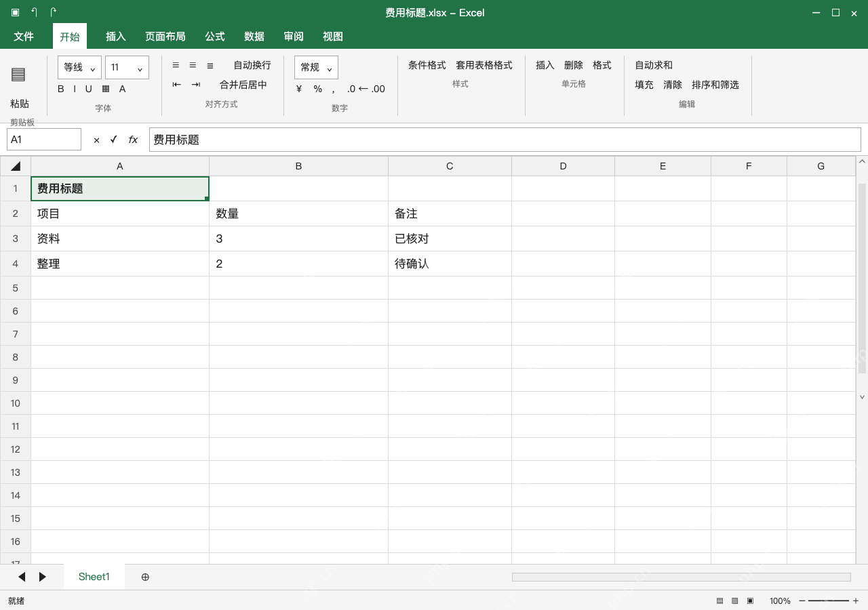Open the insert function fx dialog
868x610 pixels.
coord(133,140)
